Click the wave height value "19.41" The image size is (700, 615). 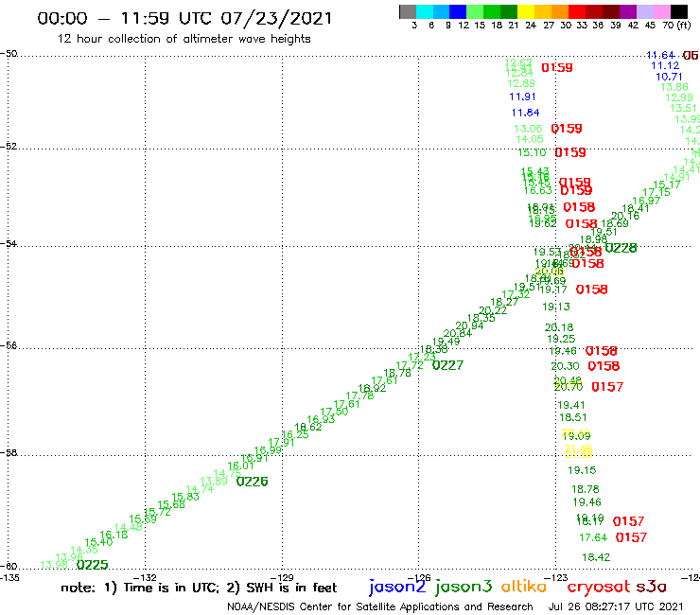coord(571,405)
